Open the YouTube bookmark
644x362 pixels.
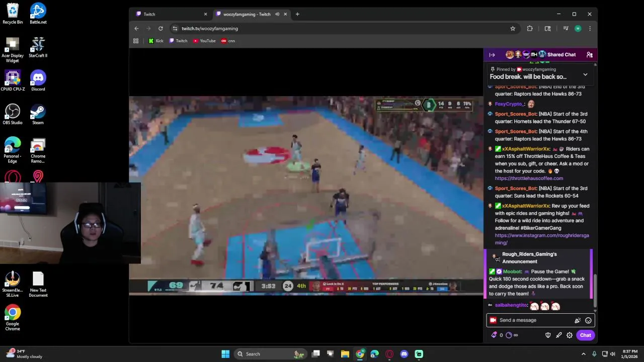[204, 41]
